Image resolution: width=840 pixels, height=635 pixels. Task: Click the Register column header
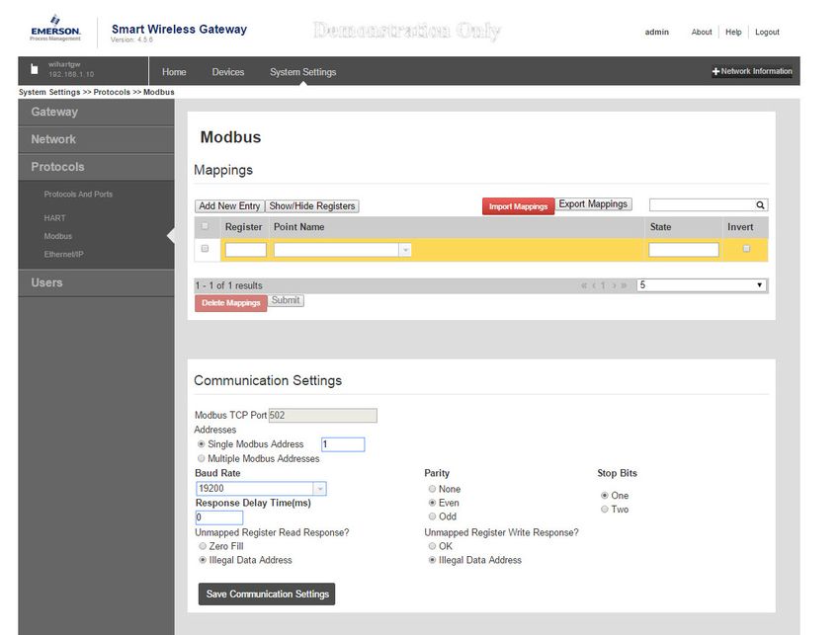(244, 227)
